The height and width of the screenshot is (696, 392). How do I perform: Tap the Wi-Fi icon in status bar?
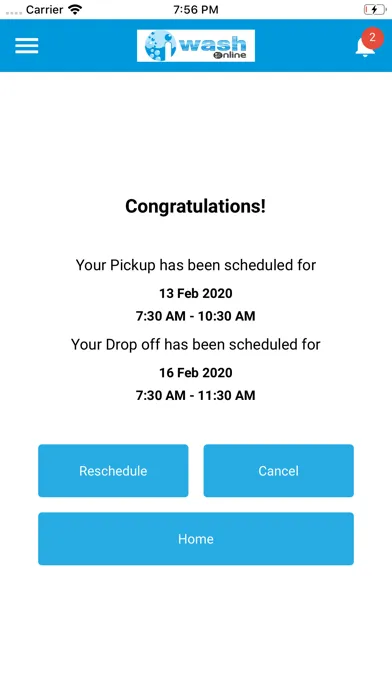pyautogui.click(x=75, y=9)
